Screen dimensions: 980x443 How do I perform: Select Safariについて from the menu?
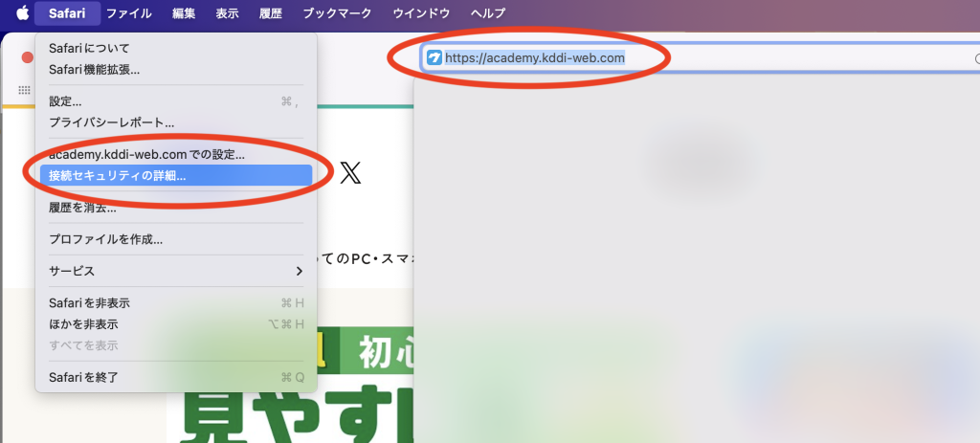click(x=89, y=48)
